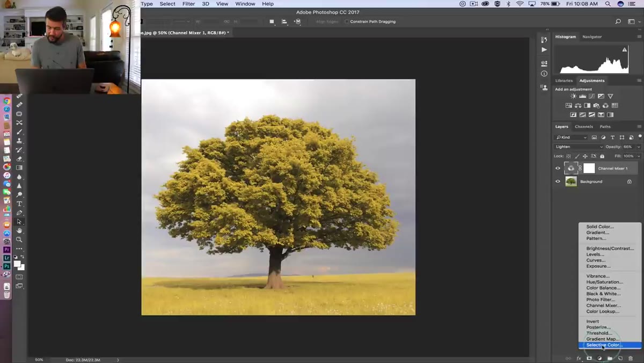Switch to the Paths tab

(605, 127)
